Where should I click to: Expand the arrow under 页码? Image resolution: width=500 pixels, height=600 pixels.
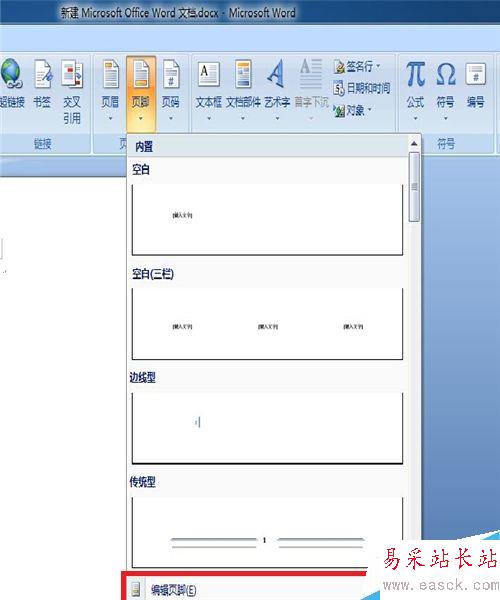pos(171,119)
